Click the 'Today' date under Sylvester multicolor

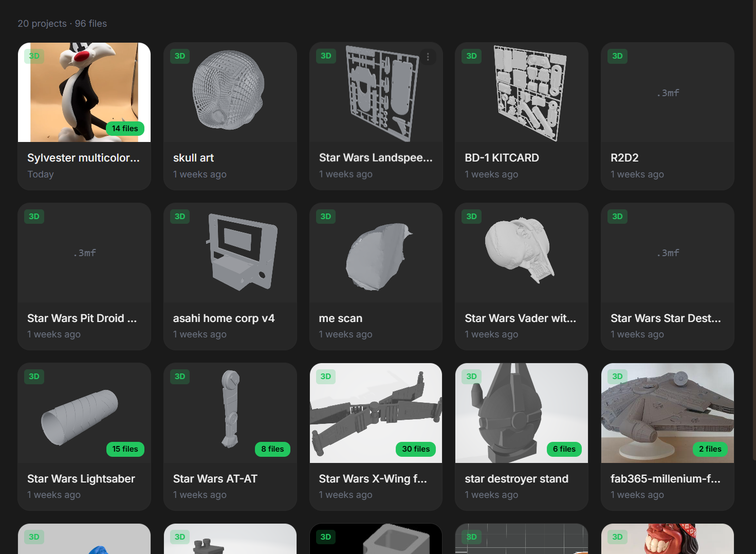41,174
